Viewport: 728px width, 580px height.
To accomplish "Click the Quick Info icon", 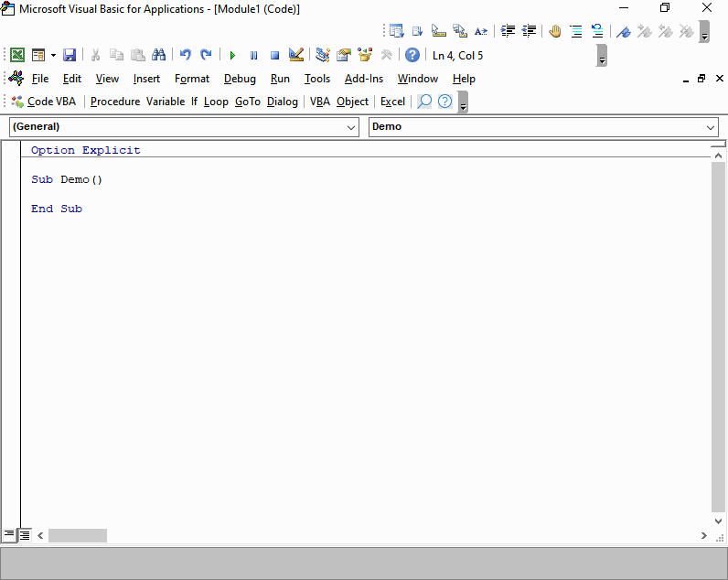I will pyautogui.click(x=439, y=32).
